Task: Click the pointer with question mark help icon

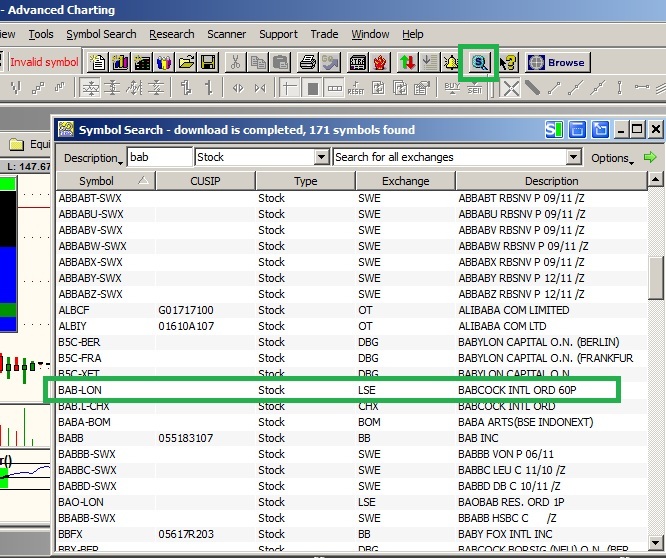Action: click(x=508, y=63)
